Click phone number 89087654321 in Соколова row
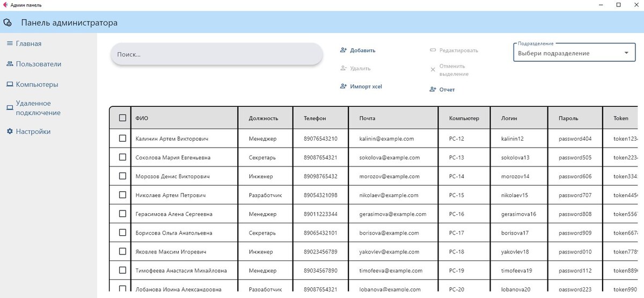Viewport: 644px width, 298px height. tap(320, 158)
